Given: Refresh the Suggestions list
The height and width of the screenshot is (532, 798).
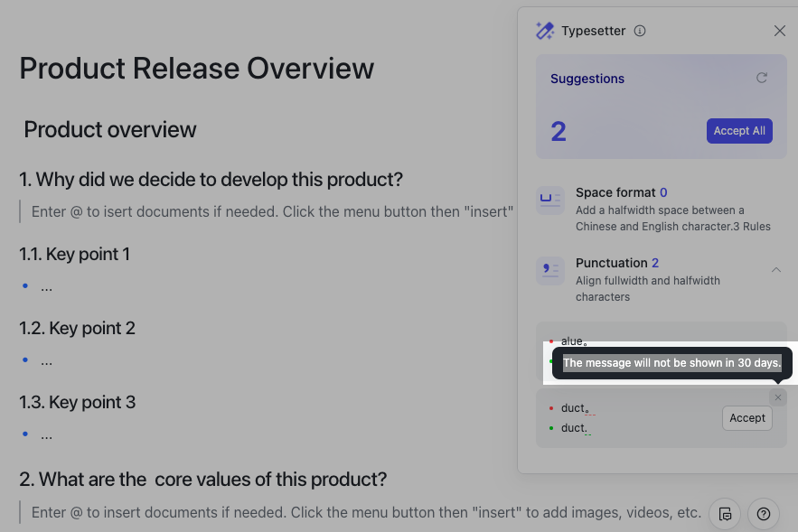Looking at the screenshot, I should pos(762,79).
